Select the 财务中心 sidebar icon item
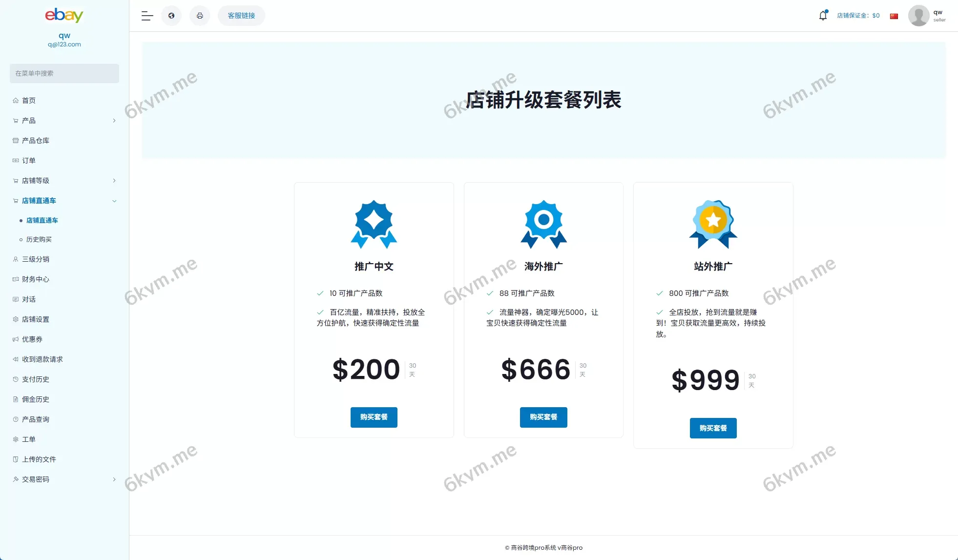The height and width of the screenshot is (560, 958). [15, 279]
